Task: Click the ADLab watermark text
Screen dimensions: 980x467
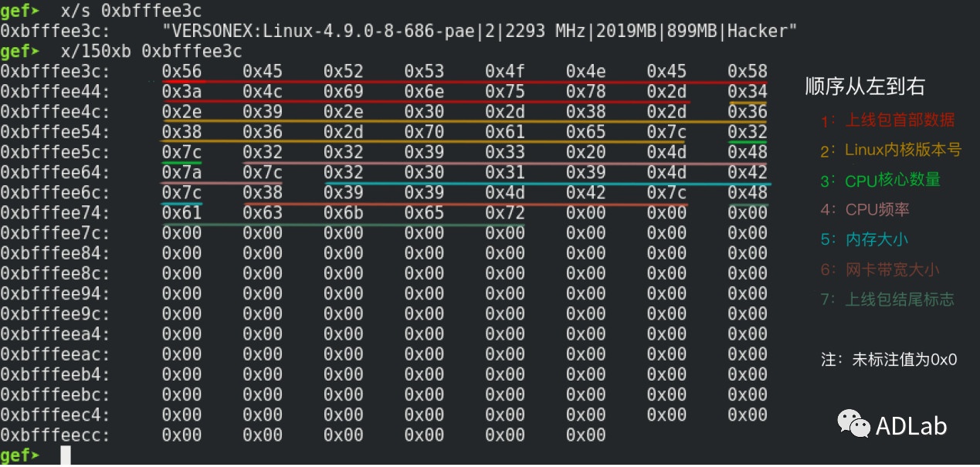Action: pos(911,425)
